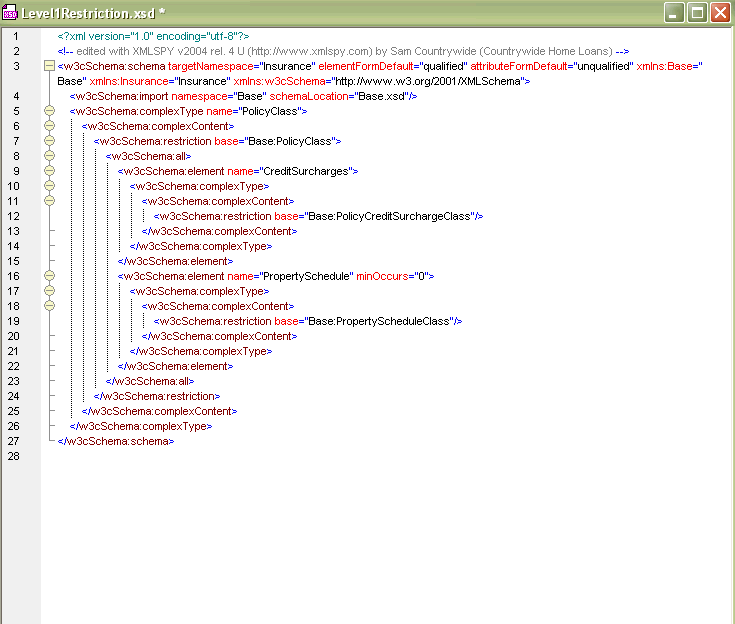
Task: Click the "PropertySchedule" element name
Action: (x=305, y=276)
